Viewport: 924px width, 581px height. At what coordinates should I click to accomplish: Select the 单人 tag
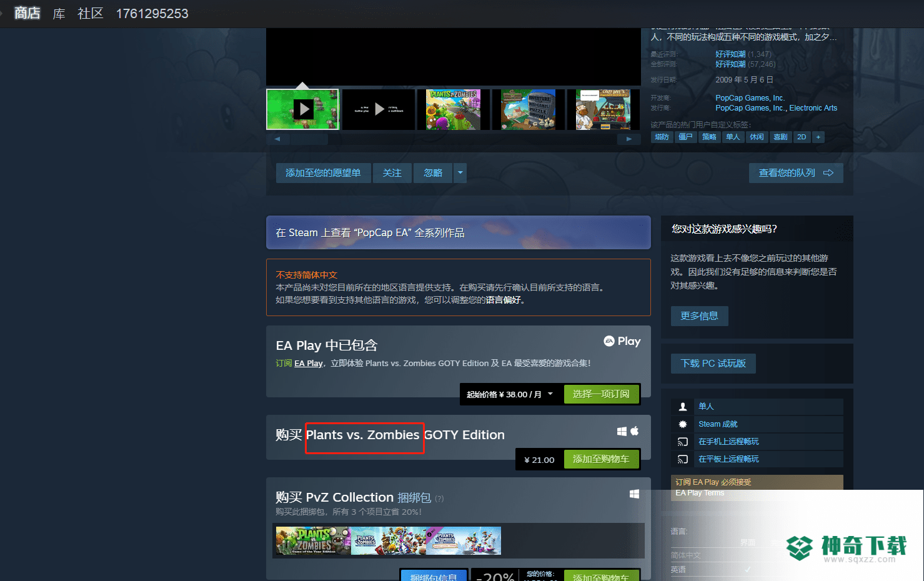coord(733,137)
